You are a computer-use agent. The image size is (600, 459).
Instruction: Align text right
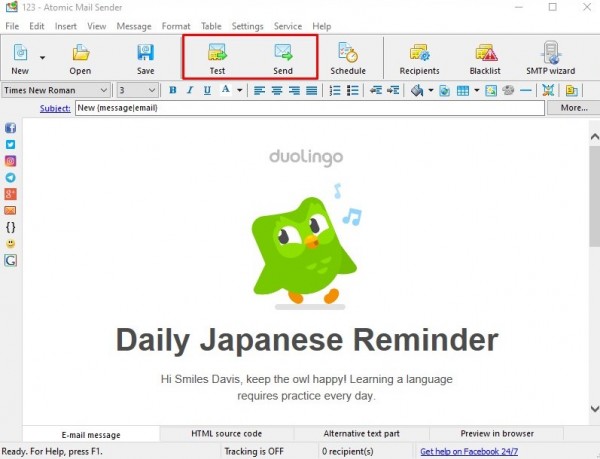point(294,90)
